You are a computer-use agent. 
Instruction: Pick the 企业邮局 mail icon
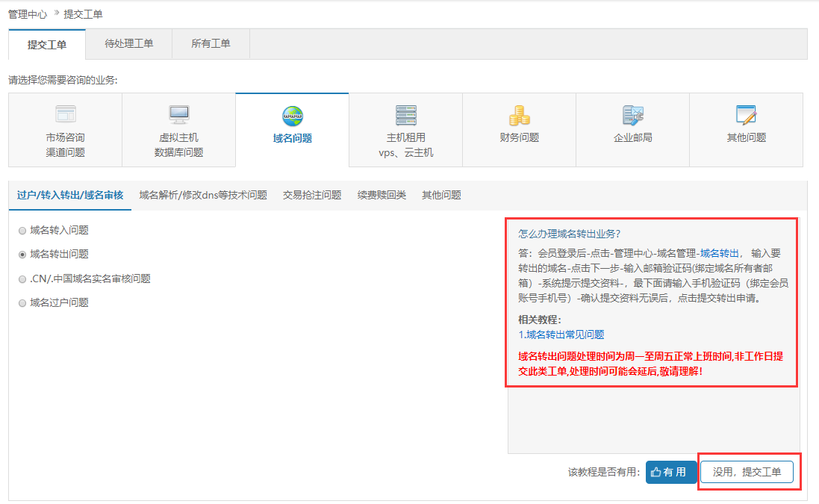coord(633,114)
